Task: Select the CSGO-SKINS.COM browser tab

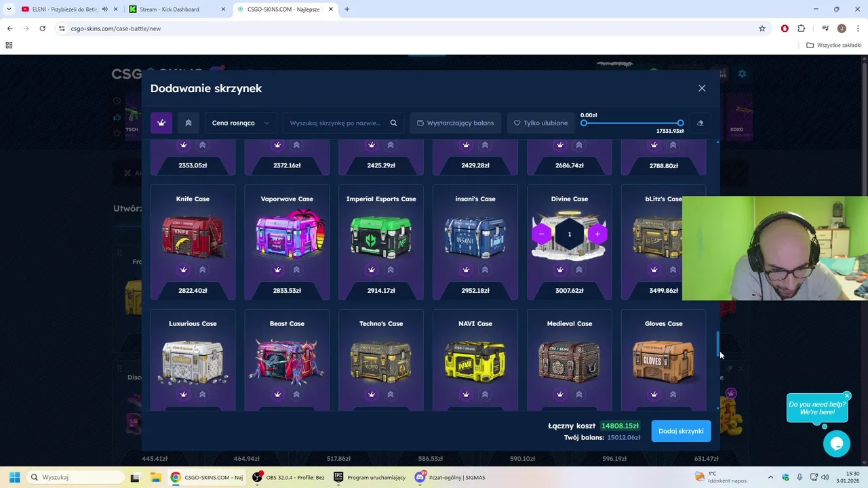Action: pos(283,9)
